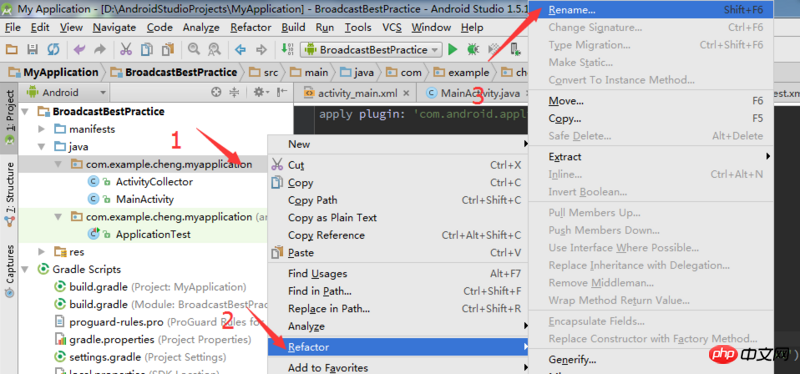
Task: Close the activity_main.xml tab
Action: pyautogui.click(x=407, y=93)
